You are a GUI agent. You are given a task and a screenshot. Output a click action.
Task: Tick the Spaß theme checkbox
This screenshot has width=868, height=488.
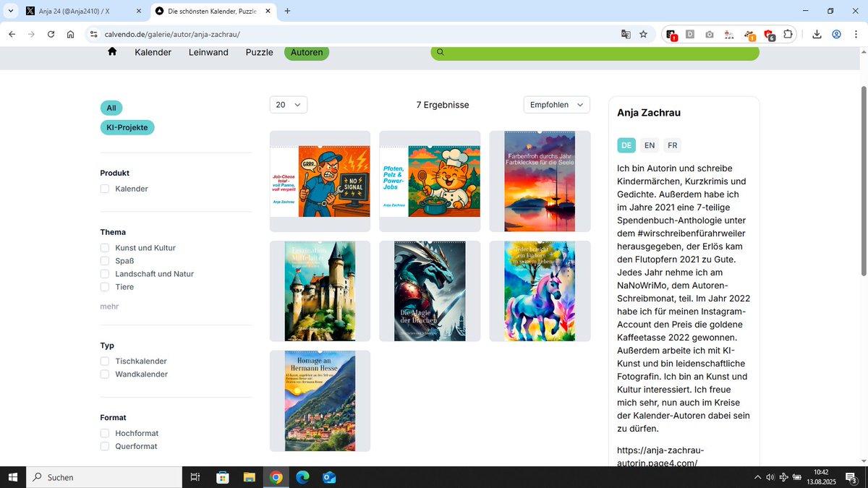pyautogui.click(x=105, y=261)
